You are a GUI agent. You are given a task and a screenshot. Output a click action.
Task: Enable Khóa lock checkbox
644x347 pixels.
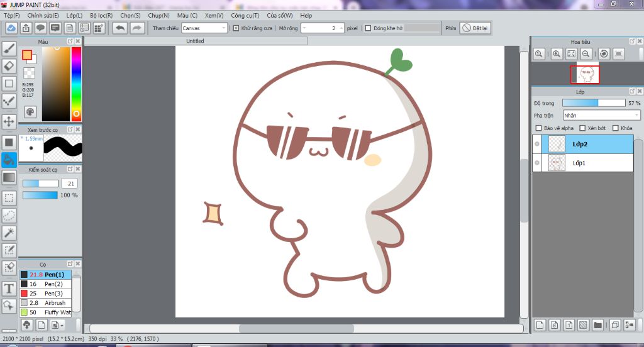coord(615,128)
